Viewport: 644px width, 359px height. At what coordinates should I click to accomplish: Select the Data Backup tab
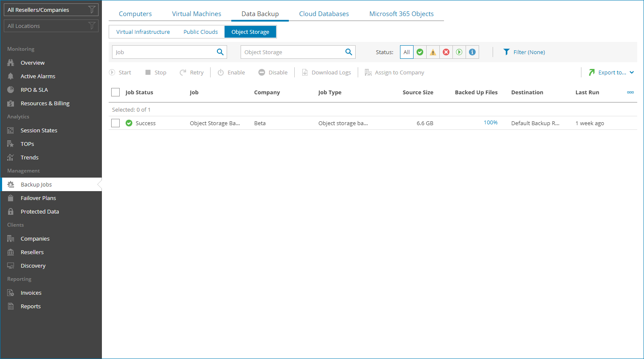click(260, 14)
